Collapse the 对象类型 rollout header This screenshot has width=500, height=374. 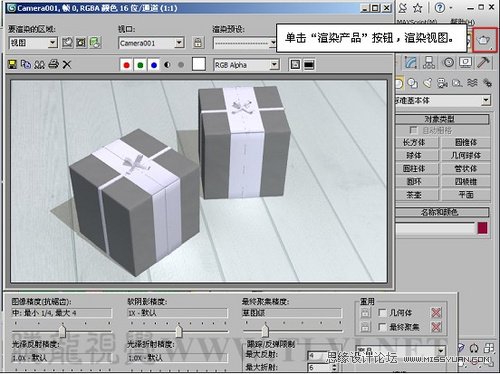(x=442, y=119)
